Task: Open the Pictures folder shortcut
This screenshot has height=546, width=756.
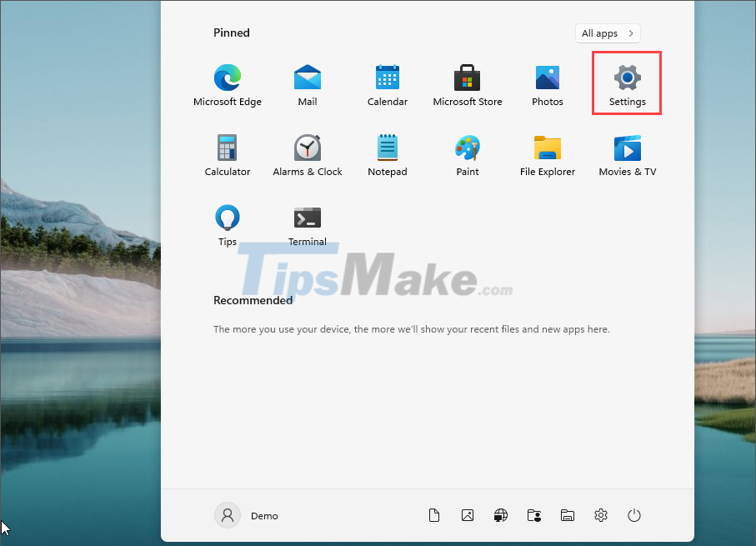Action: pyautogui.click(x=468, y=515)
